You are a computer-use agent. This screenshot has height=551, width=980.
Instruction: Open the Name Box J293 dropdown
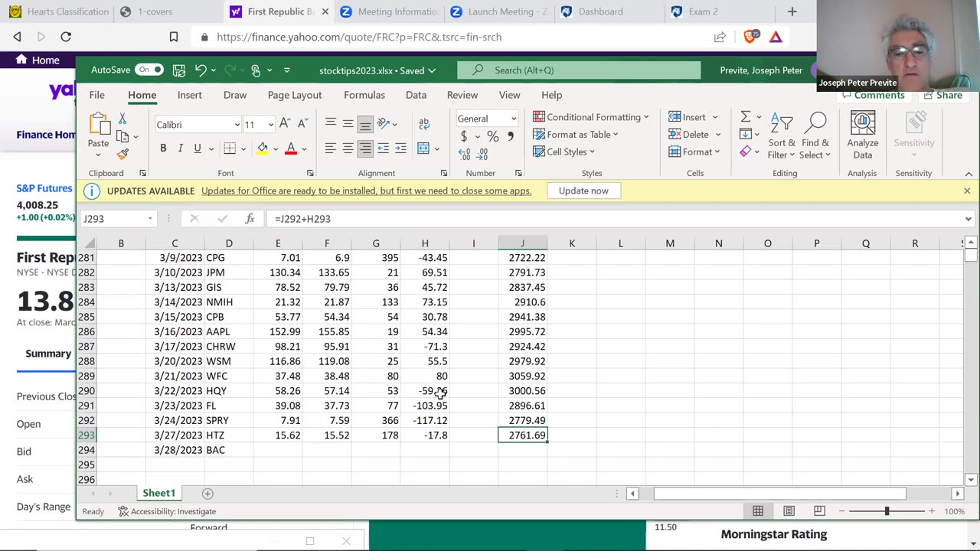[x=150, y=219]
